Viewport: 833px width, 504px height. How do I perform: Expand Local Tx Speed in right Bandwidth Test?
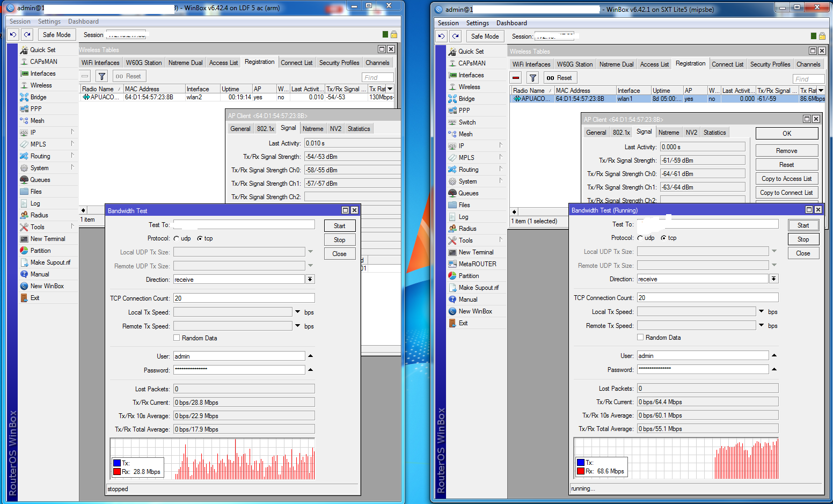(761, 312)
